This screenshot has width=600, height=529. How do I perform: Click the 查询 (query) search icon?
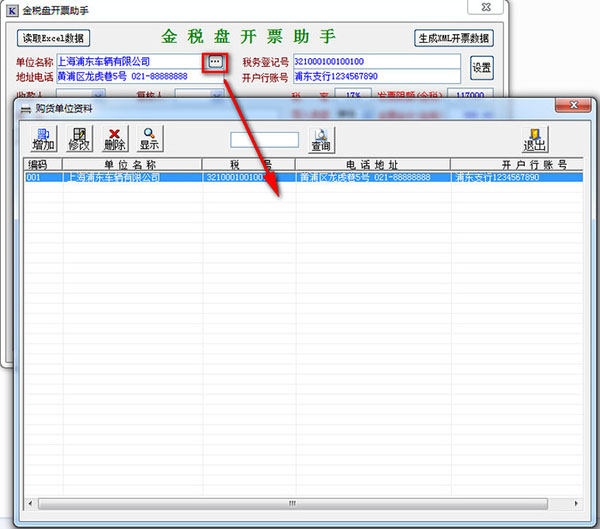click(321, 139)
